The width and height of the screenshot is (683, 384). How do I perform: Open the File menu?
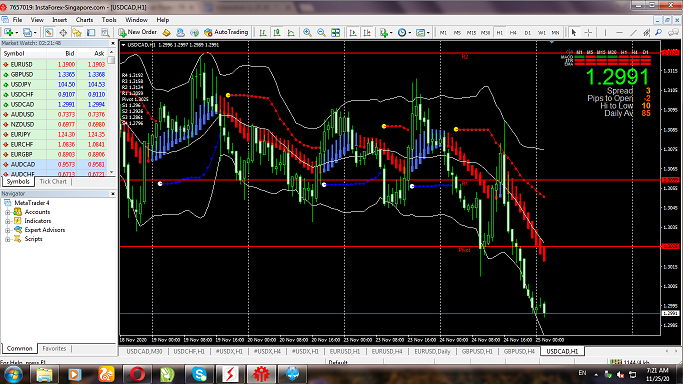tap(17, 20)
